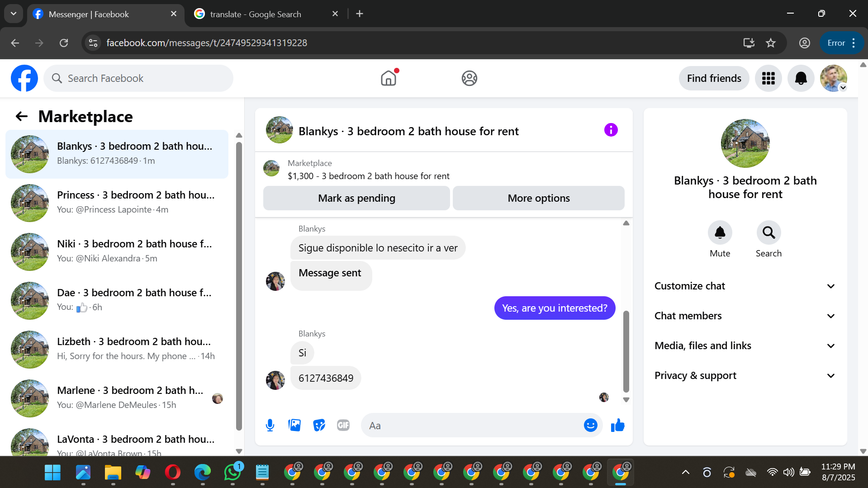Click the listing thumbnail in right panel
This screenshot has height=488, width=868.
[745, 143]
